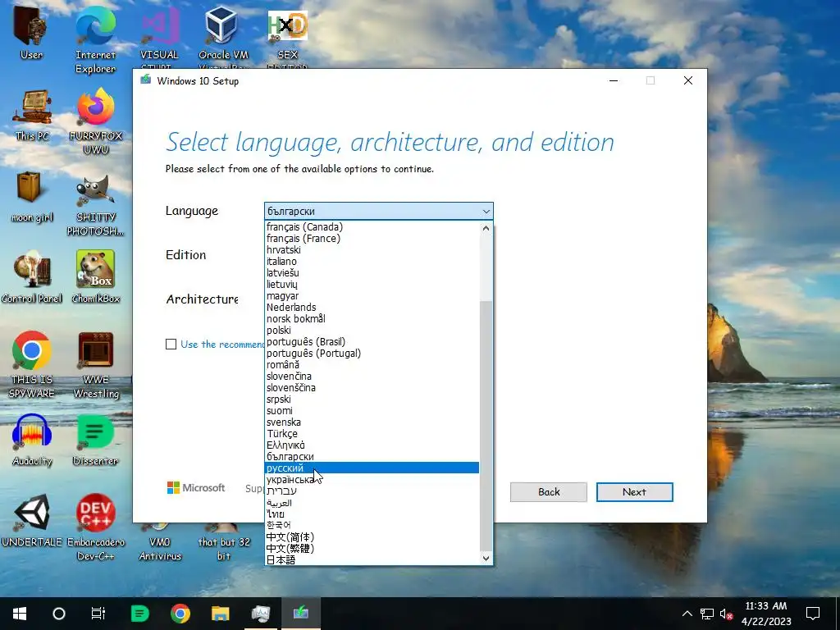Open the Oracle VM VirtualBox desktop icon

[x=223, y=38]
